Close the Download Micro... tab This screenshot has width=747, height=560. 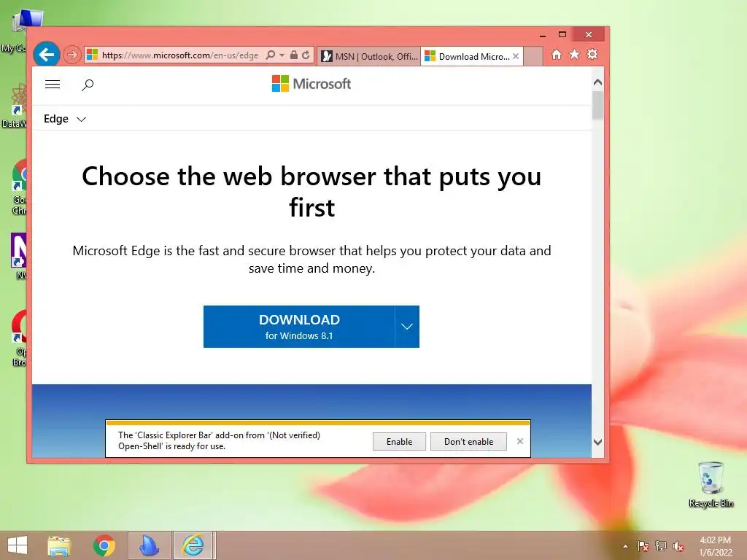click(x=516, y=56)
